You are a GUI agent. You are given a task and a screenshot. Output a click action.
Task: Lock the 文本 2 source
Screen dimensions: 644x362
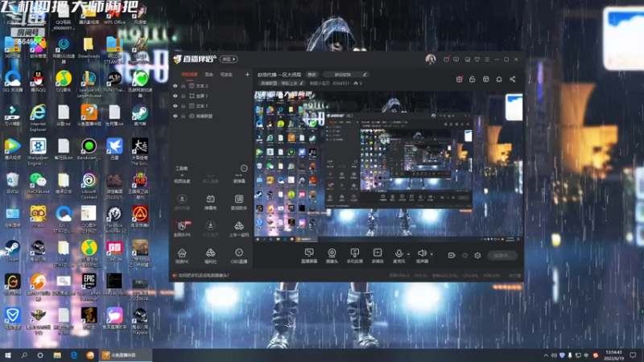tap(184, 86)
